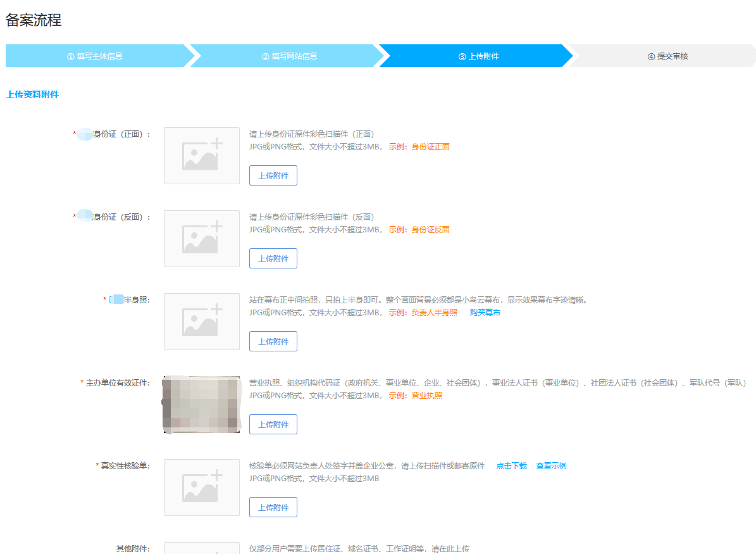Click the ID card back image placeholder
Viewport: 756px width, 554px height.
[x=201, y=239]
